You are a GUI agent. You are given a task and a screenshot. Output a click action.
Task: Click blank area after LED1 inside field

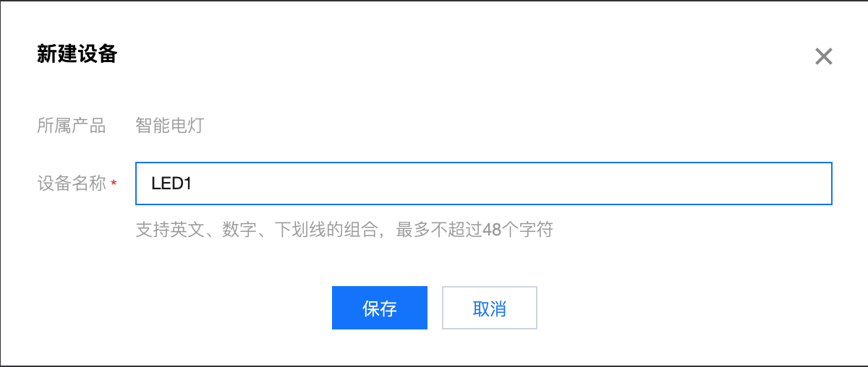pyautogui.click(x=506, y=183)
